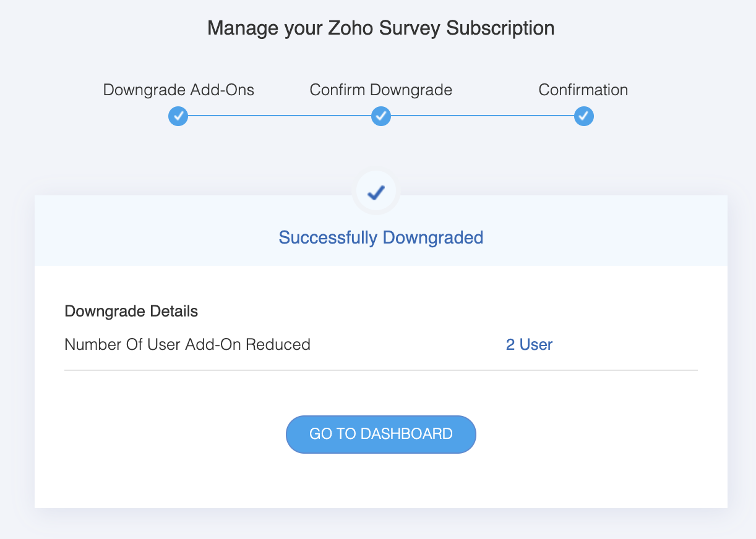Click the Downgrade Details heading
756x539 pixels.
(x=131, y=311)
